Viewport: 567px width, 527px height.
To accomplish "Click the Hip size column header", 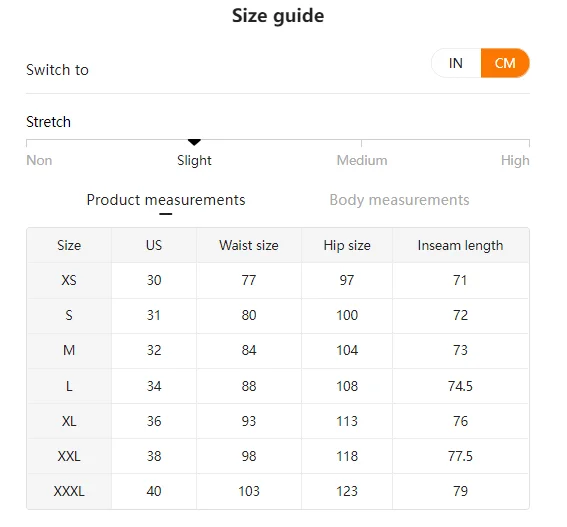I will 347,245.
